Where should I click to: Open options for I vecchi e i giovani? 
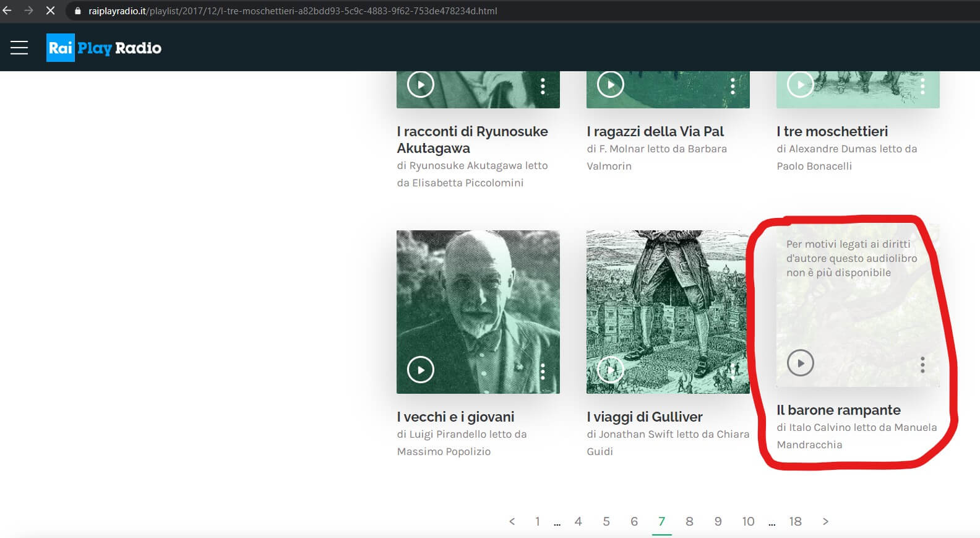(543, 371)
